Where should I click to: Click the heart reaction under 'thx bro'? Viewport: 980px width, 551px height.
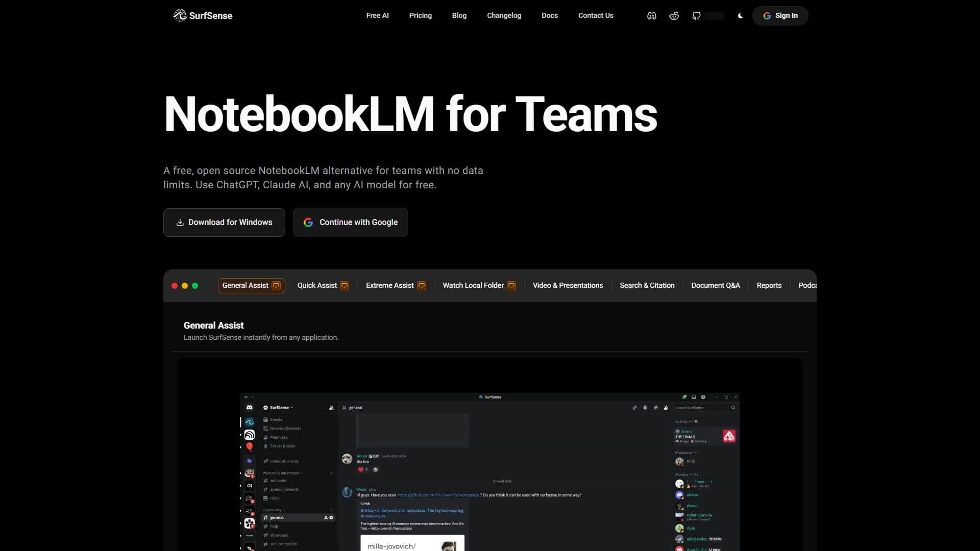click(363, 469)
